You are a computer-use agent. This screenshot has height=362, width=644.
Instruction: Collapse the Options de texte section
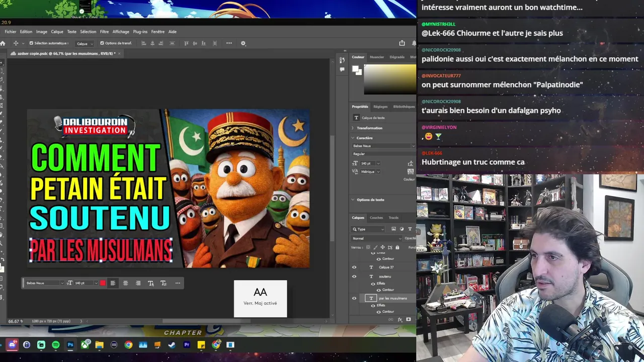click(x=352, y=200)
